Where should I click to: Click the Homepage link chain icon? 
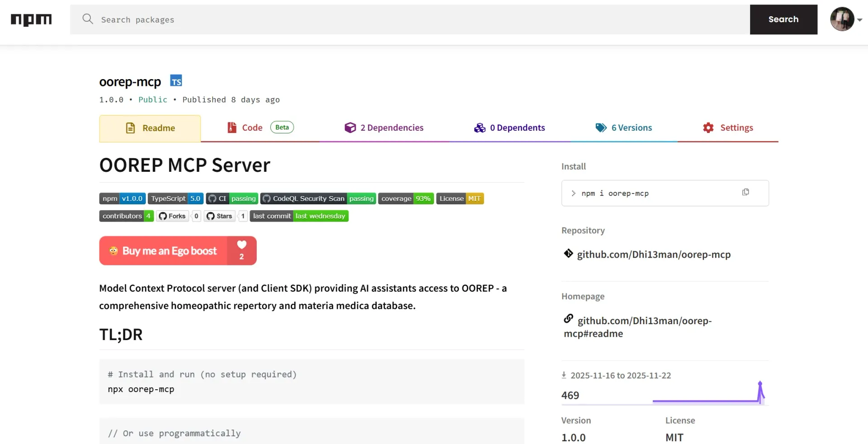(568, 318)
